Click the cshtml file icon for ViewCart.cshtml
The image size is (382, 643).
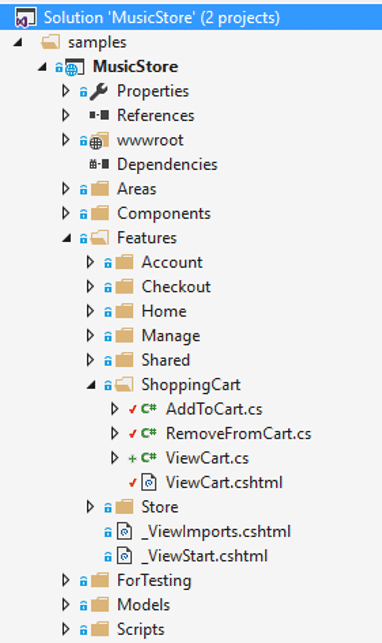pos(149,482)
